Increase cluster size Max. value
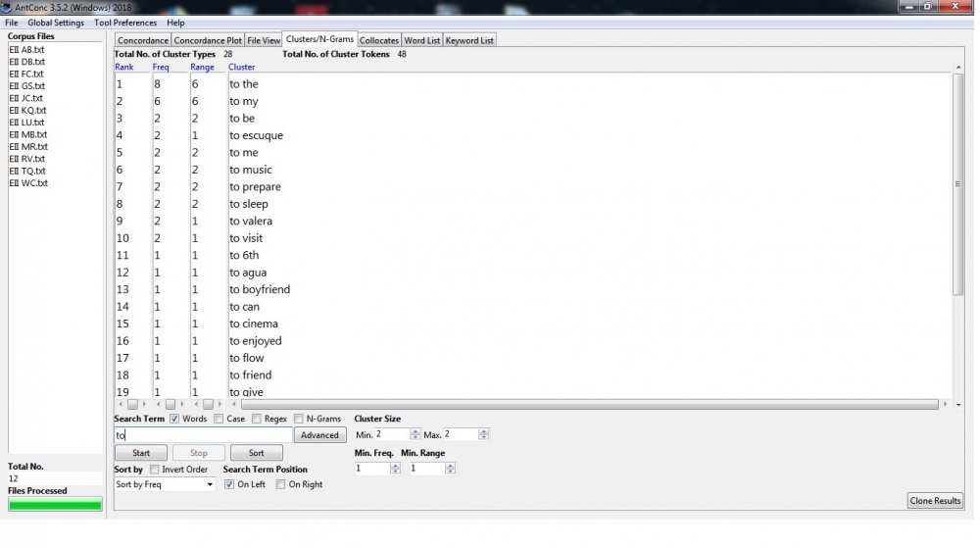980x548 pixels. point(484,431)
